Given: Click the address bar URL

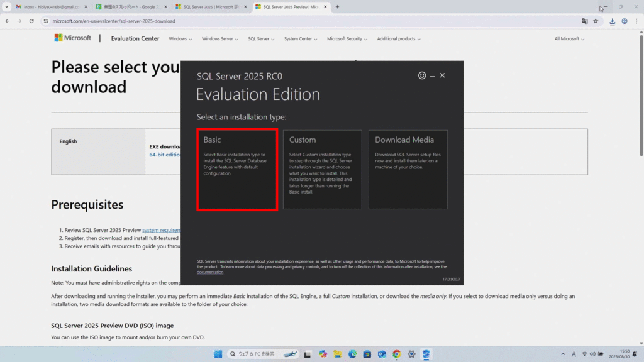Looking at the screenshot, I should pyautogui.click(x=114, y=21).
